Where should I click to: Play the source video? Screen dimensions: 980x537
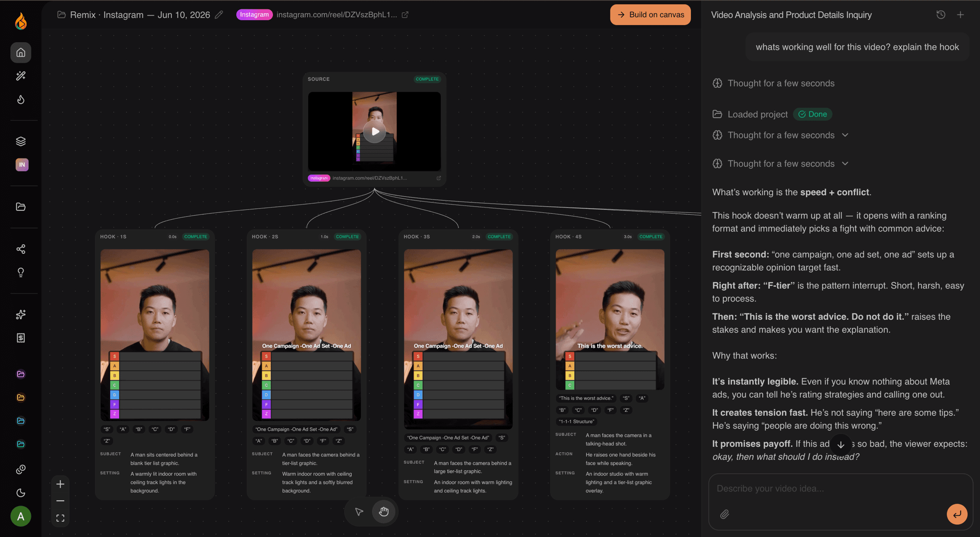(375, 131)
